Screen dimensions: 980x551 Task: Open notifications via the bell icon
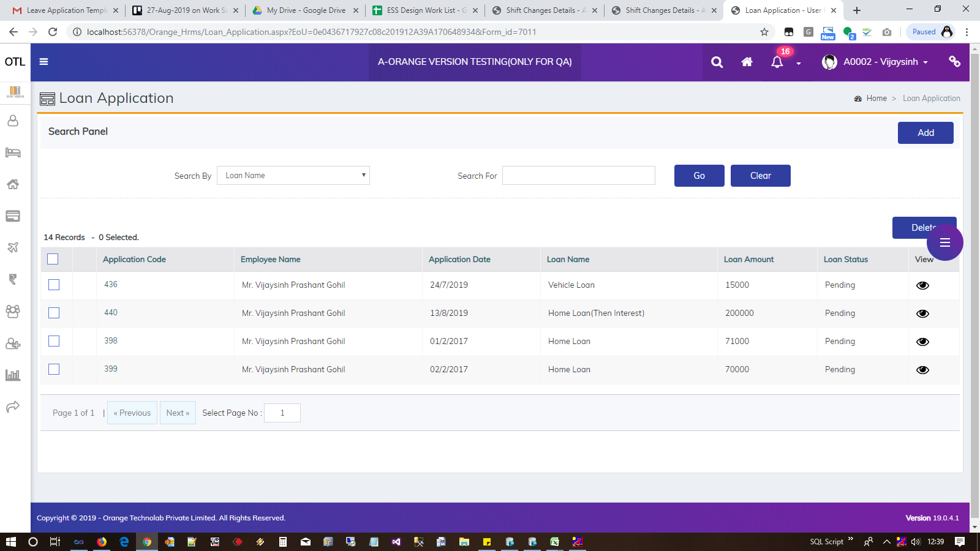[777, 62]
